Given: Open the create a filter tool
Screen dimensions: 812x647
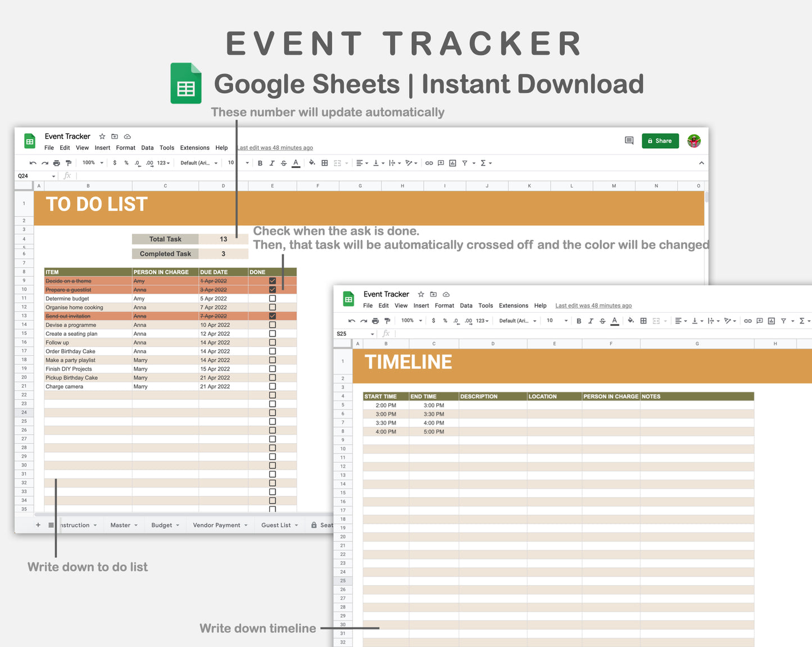Looking at the screenshot, I should pyautogui.click(x=465, y=163).
